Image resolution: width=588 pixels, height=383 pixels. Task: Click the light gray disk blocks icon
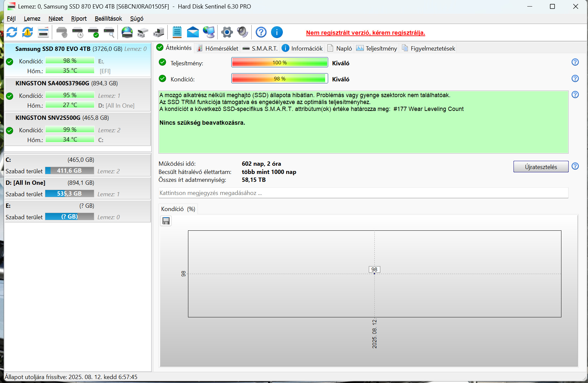coord(143,32)
